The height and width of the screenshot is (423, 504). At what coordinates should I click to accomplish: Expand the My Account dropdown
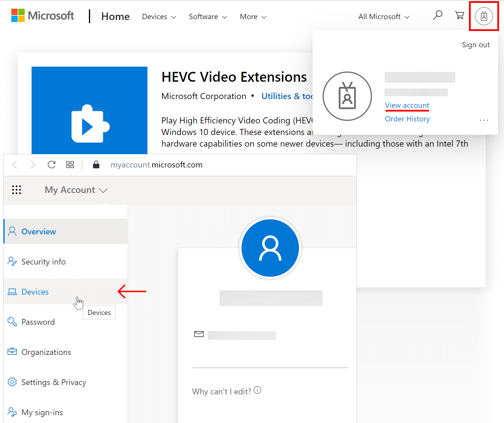coord(76,190)
